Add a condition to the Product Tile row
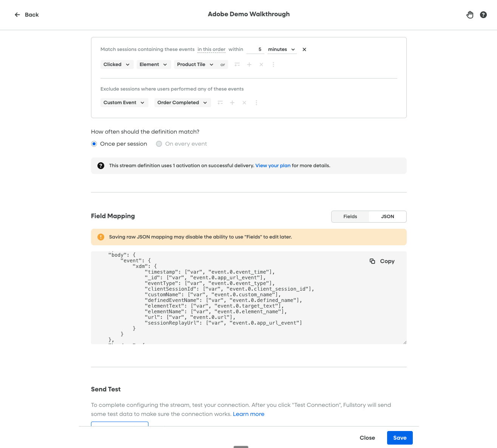 [x=249, y=65]
